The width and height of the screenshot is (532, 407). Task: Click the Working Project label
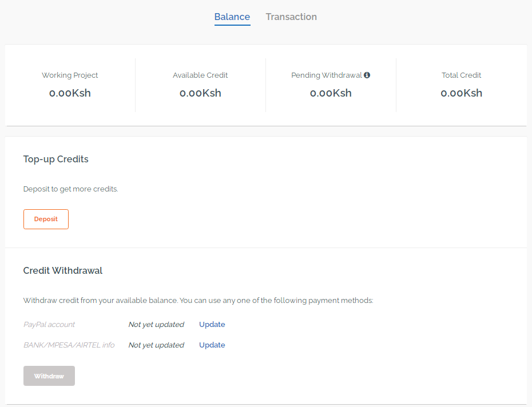[70, 75]
